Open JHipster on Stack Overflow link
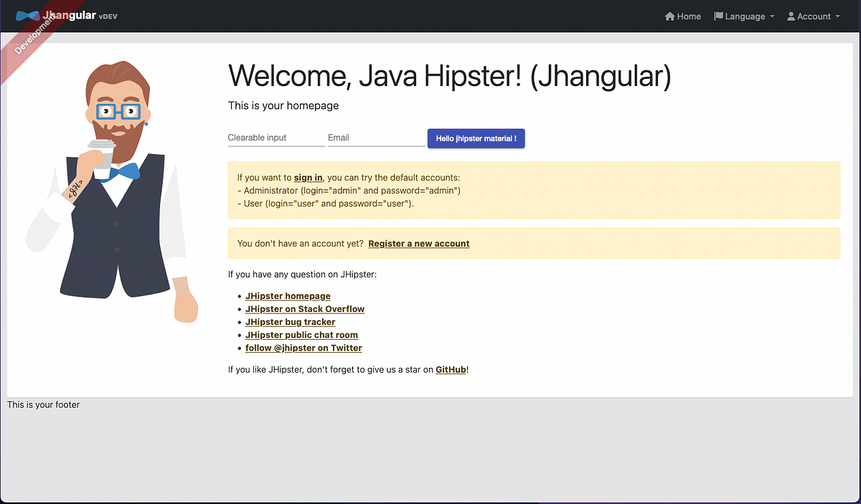861x504 pixels. pos(305,309)
